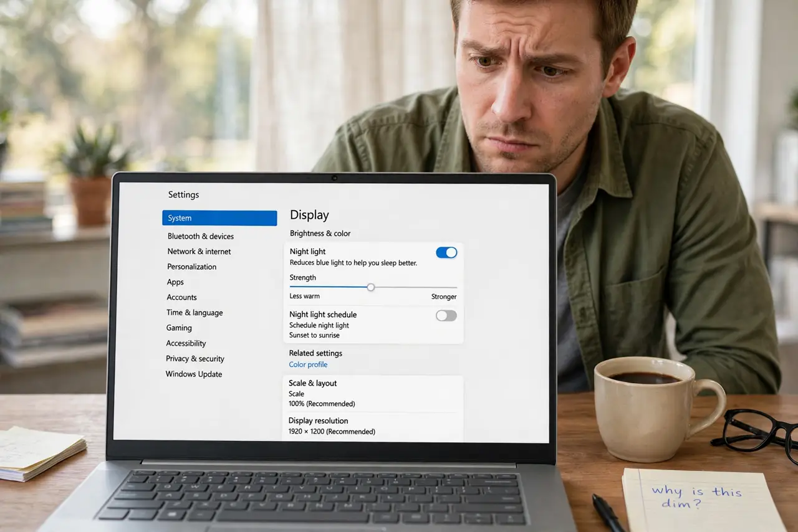Open the Color profile link
The height and width of the screenshot is (532, 798).
click(x=308, y=364)
